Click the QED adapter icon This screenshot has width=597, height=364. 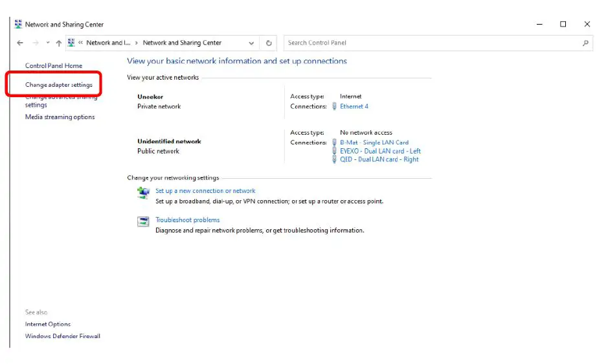[x=334, y=159]
